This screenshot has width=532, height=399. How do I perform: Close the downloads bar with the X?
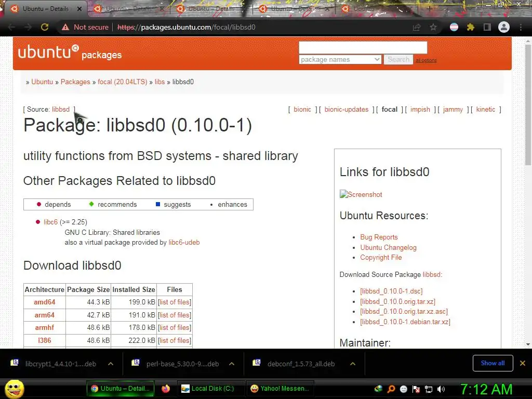coord(523,363)
